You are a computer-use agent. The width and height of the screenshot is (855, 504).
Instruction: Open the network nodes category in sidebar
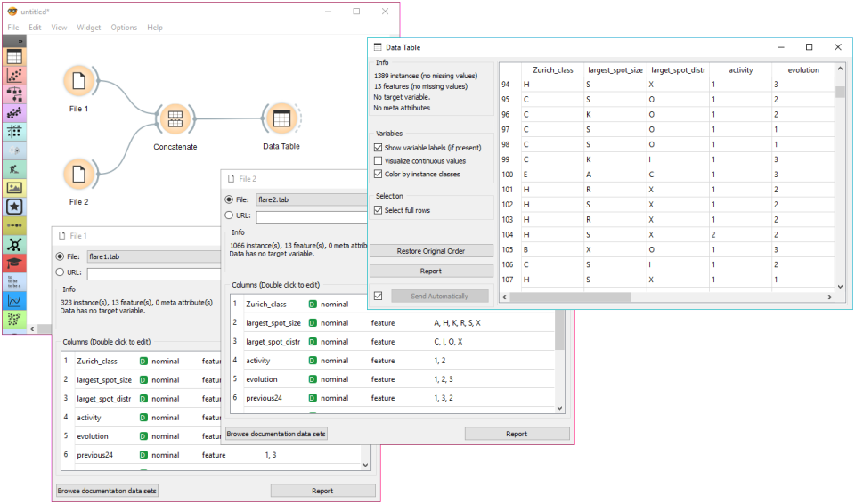[14, 244]
